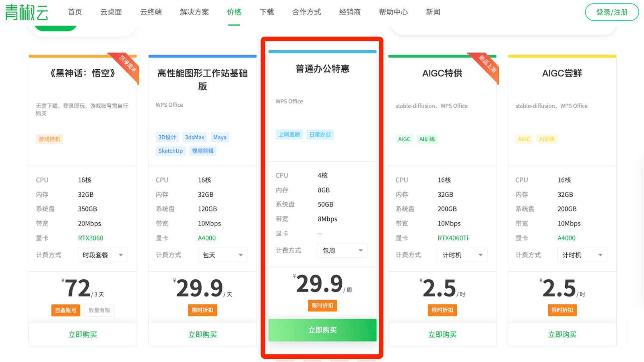This screenshot has width=644, height=362.
Task: Click the Maya tag
Action: [x=220, y=137]
